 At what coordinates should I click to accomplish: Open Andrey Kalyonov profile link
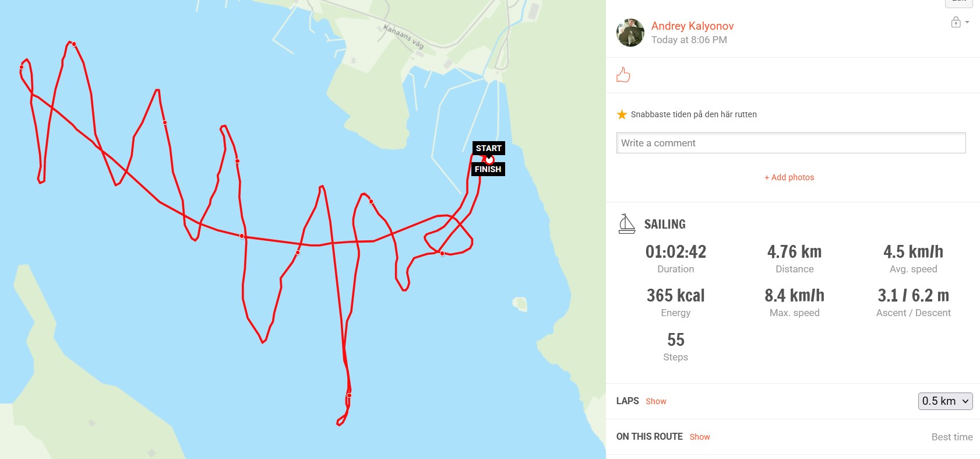pos(692,26)
